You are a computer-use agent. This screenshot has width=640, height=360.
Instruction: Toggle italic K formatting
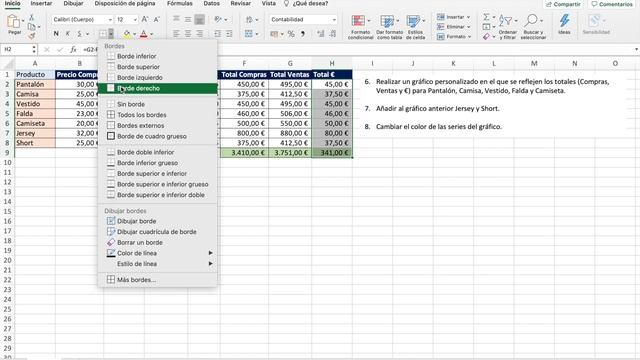point(68,33)
